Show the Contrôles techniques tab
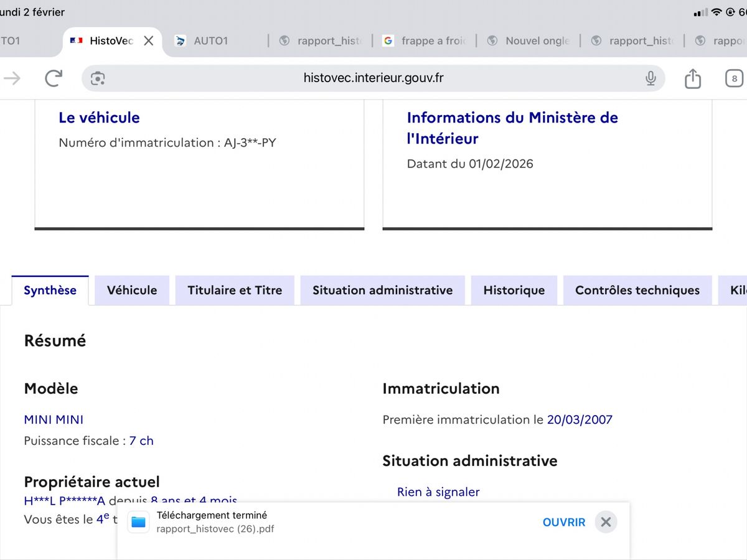747x560 pixels. [637, 291]
